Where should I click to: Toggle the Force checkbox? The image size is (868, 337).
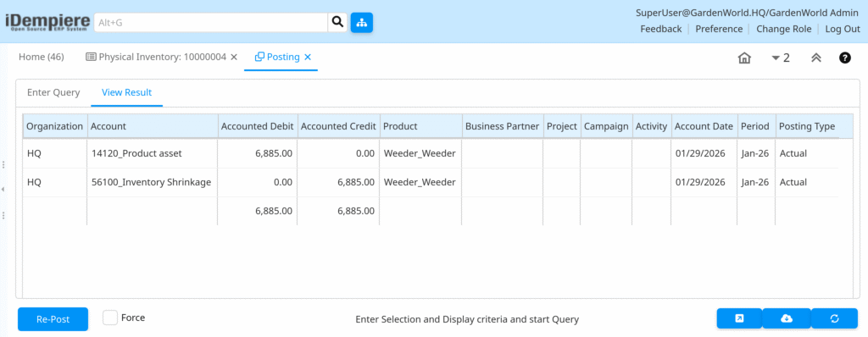110,318
